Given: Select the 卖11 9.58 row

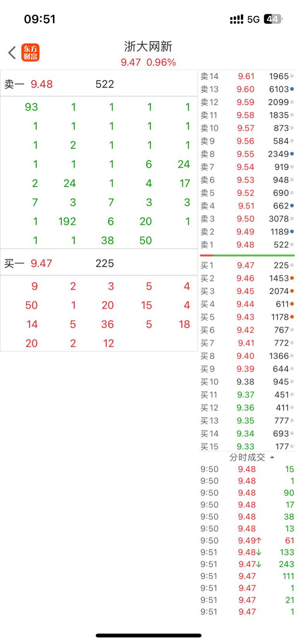Looking at the screenshot, I should click(247, 115).
